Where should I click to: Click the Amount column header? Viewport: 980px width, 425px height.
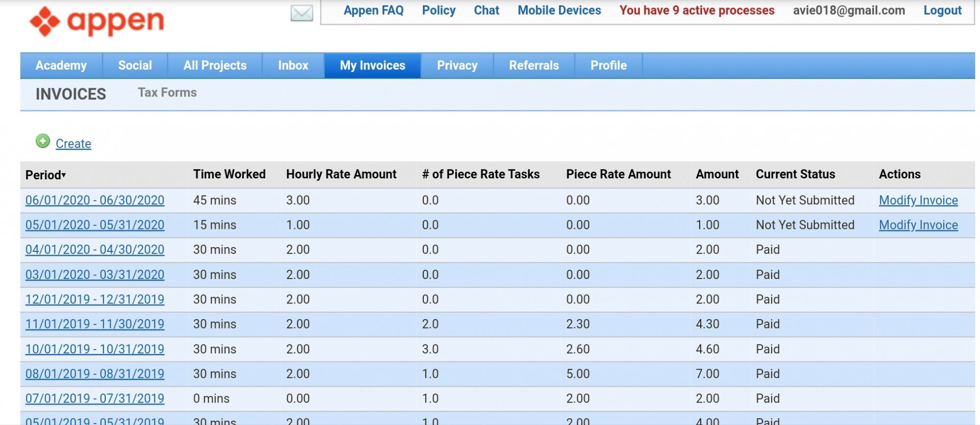(x=717, y=174)
